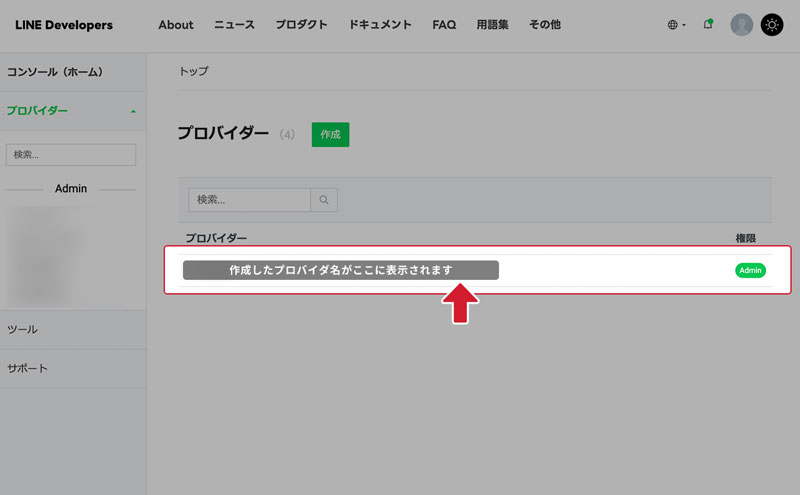This screenshot has width=800, height=495.
Task: Open the 用語集 glossary page
Action: click(x=492, y=25)
